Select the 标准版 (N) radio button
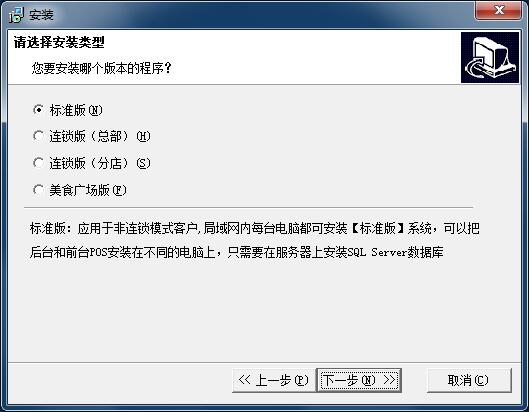Screen dimensions: 529x412 click(x=38, y=110)
